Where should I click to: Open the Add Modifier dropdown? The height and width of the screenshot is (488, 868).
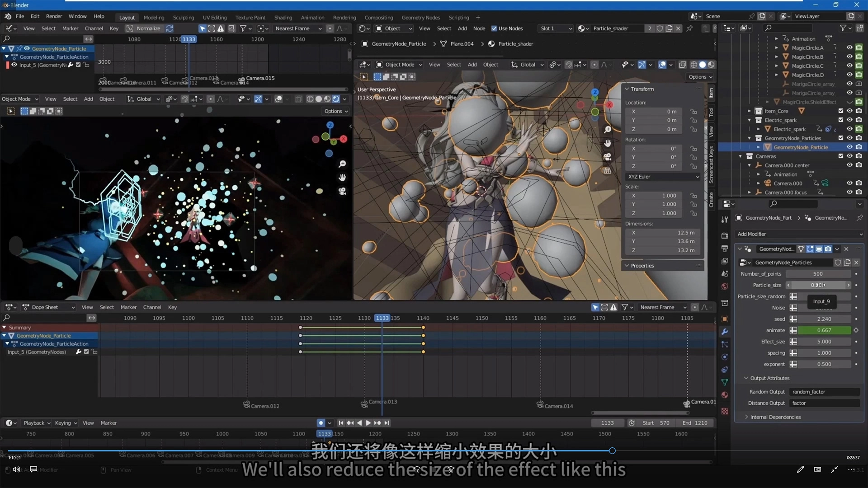coord(799,234)
